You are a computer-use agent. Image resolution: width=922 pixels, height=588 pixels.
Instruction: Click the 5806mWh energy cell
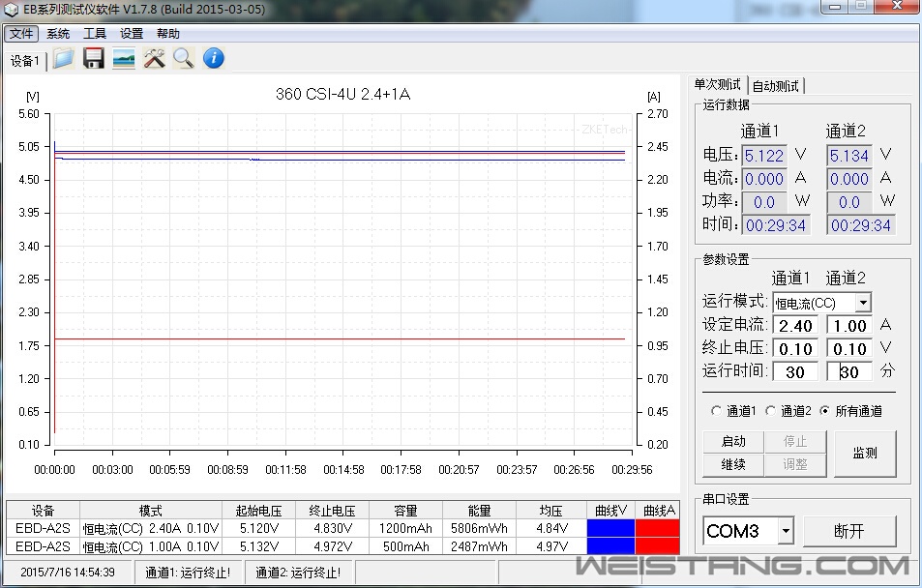pyautogui.click(x=479, y=528)
